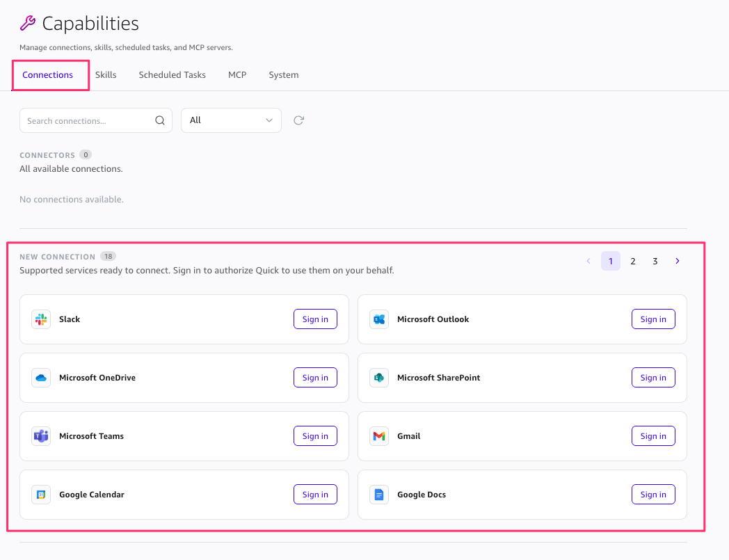Viewport: 729px width, 560px height.
Task: Click the Google Docs logo icon
Action: click(379, 495)
